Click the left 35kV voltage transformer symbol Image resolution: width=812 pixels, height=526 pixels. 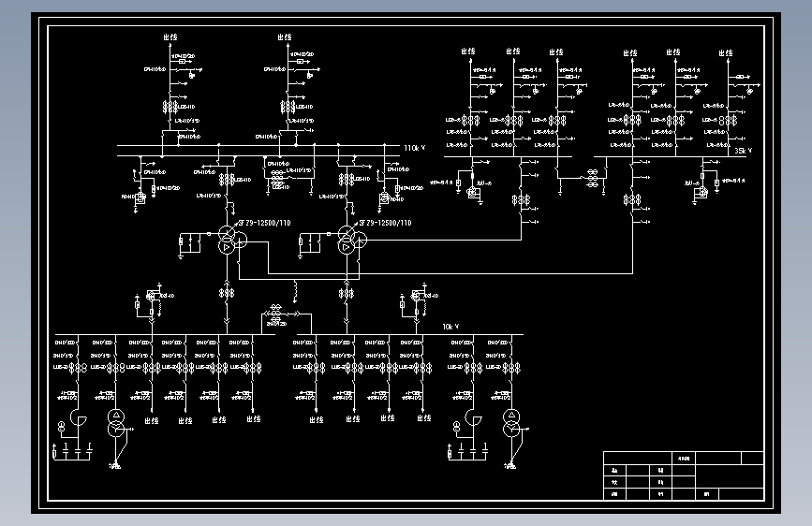pos(472,193)
